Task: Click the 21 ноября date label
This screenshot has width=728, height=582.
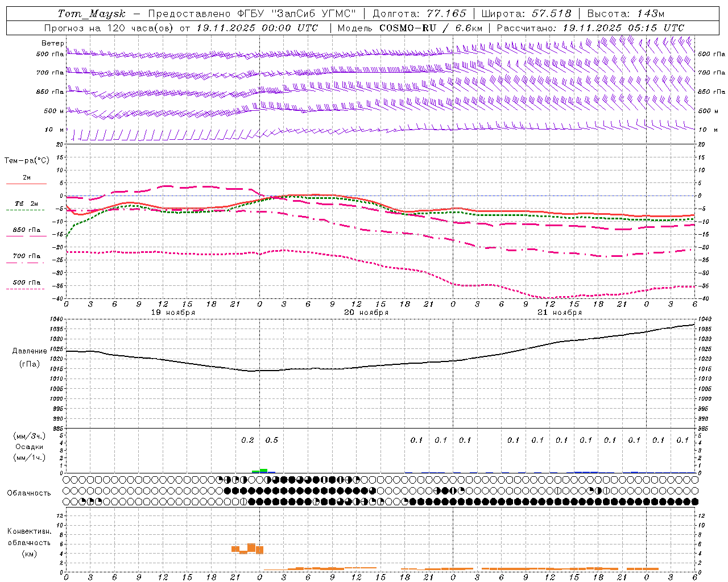Action: tap(560, 313)
